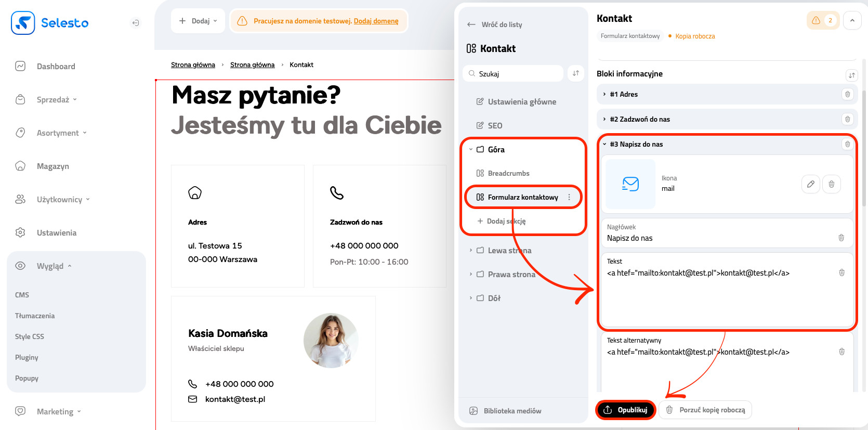This screenshot has height=430, width=868.
Task: Open Style CSS in sidebar
Action: click(30, 336)
